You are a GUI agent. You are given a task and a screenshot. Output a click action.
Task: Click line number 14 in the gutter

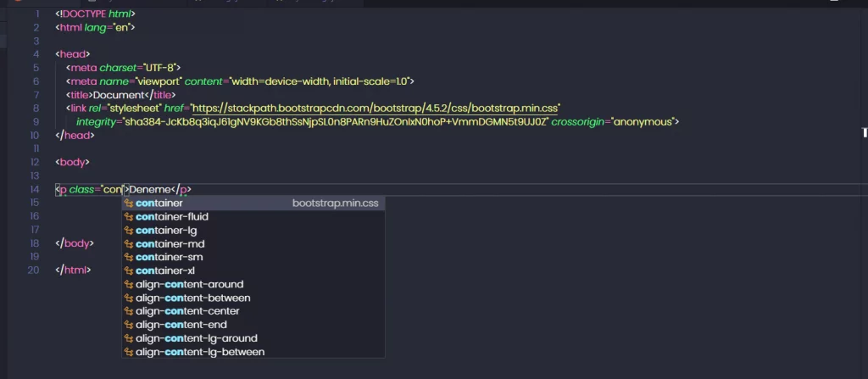point(34,190)
